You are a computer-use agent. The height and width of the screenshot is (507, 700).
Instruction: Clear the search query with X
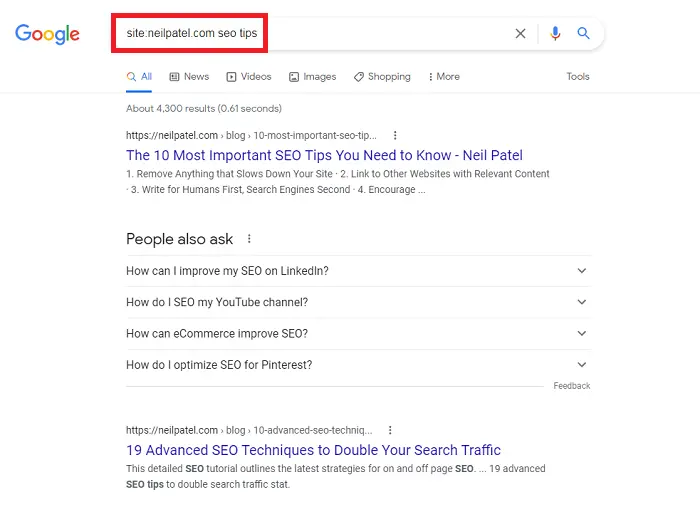click(x=520, y=34)
